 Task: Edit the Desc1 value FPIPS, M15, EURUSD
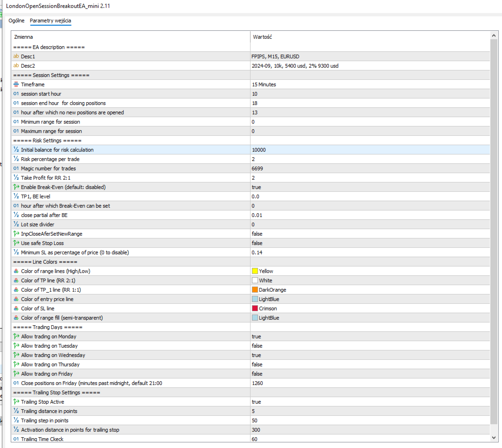point(275,56)
